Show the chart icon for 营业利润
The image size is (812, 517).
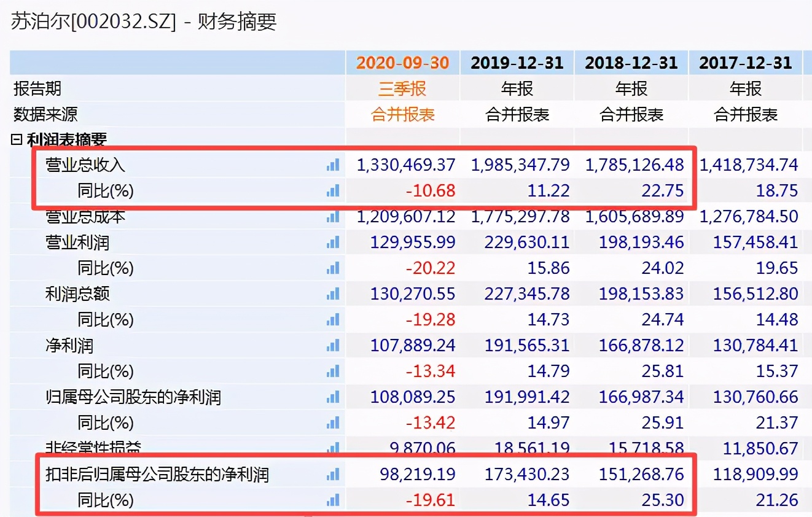(333, 243)
